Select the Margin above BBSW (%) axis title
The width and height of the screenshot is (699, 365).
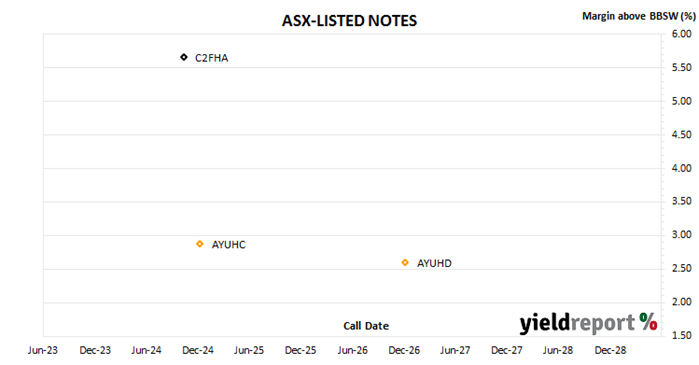(639, 16)
